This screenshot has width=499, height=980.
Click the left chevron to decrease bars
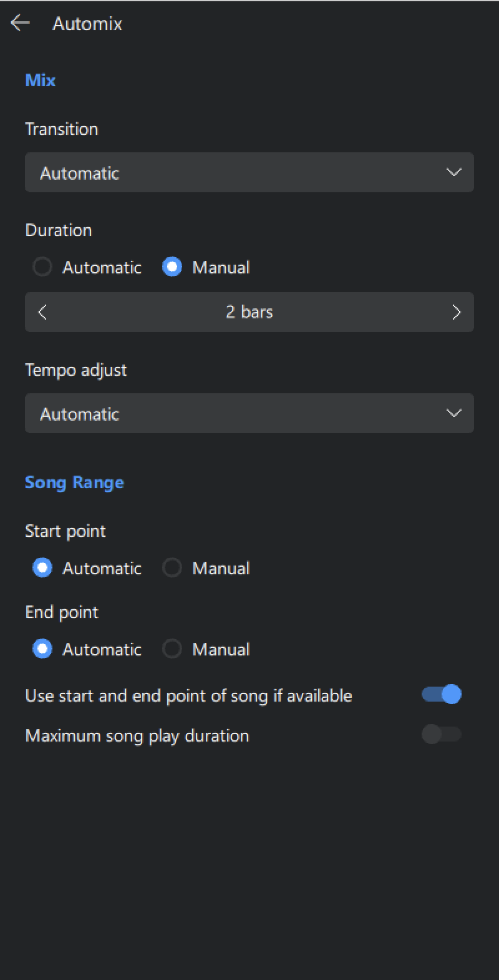coord(42,312)
